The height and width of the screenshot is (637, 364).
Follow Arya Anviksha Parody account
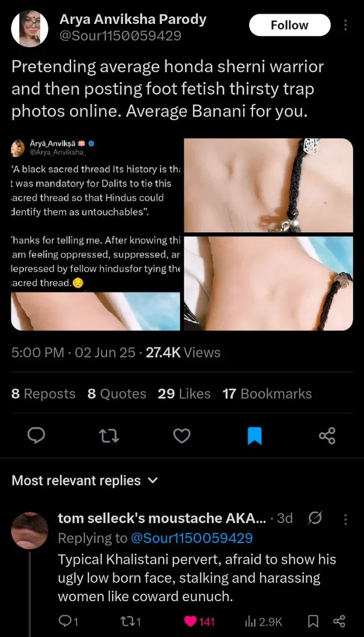pos(289,26)
